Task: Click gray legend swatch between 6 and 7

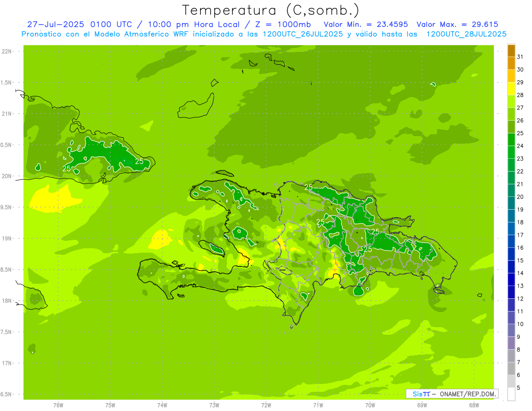Action: 511,368
